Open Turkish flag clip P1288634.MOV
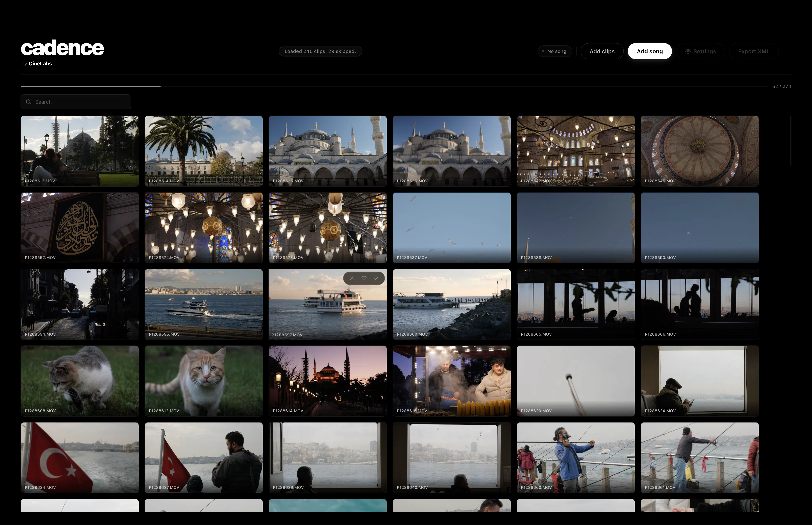 [x=80, y=458]
